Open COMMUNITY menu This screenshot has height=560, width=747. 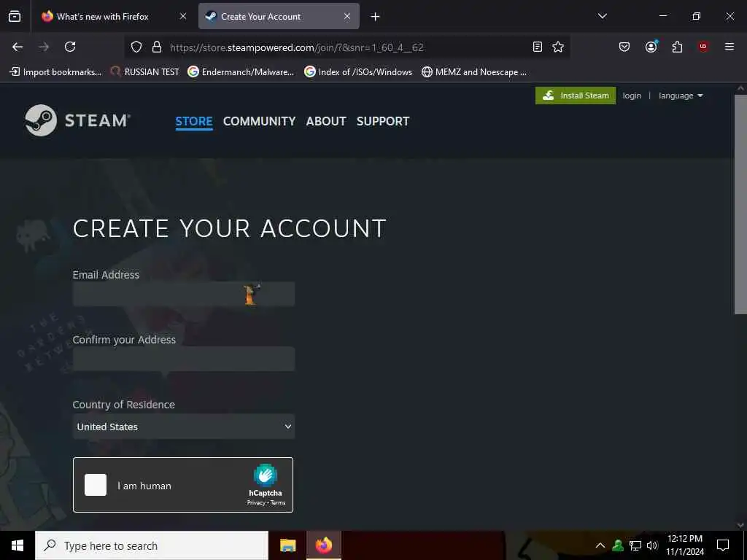point(259,122)
